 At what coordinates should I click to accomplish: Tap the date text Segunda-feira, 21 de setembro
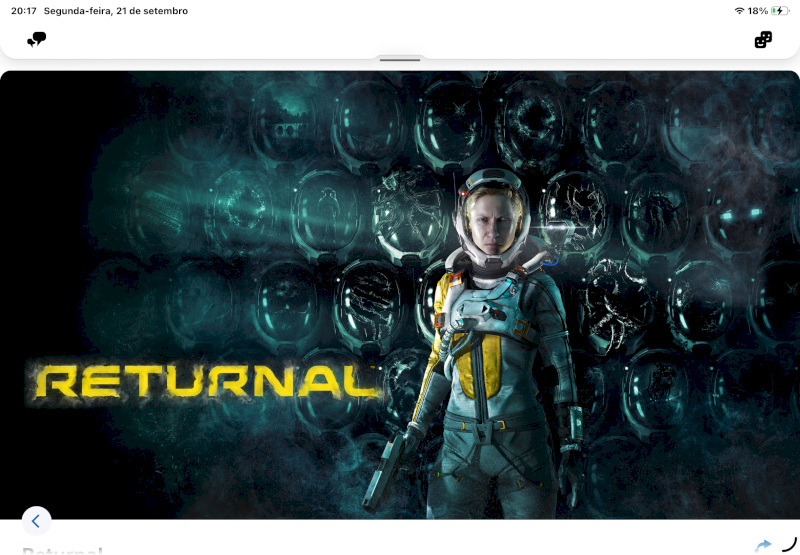click(x=116, y=11)
